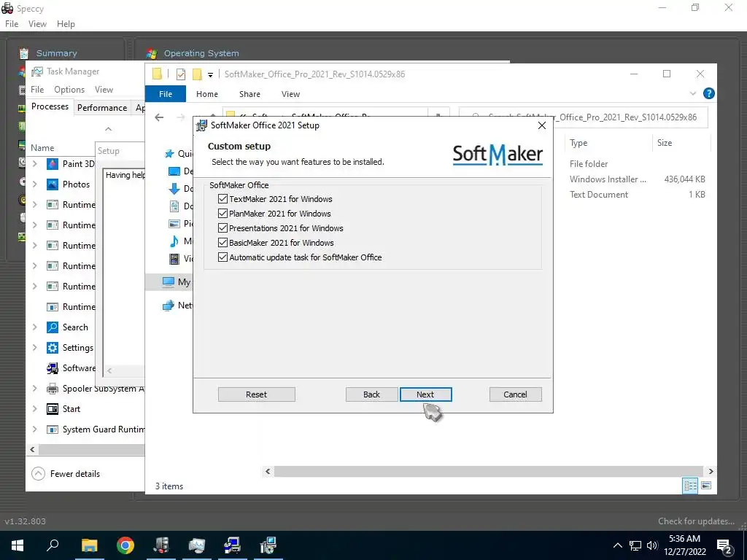
Task: Cancel the SoftMaker Office setup
Action: [515, 394]
